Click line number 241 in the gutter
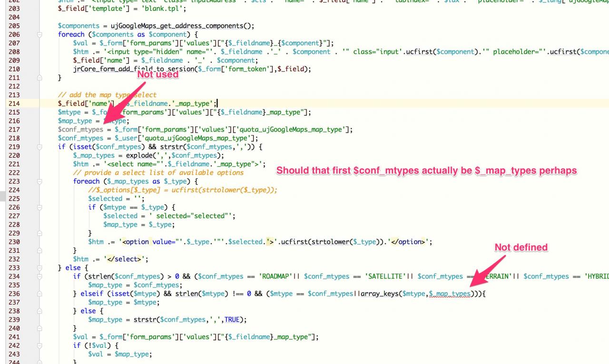Image resolution: width=609 pixels, height=364 pixels. click(14, 337)
